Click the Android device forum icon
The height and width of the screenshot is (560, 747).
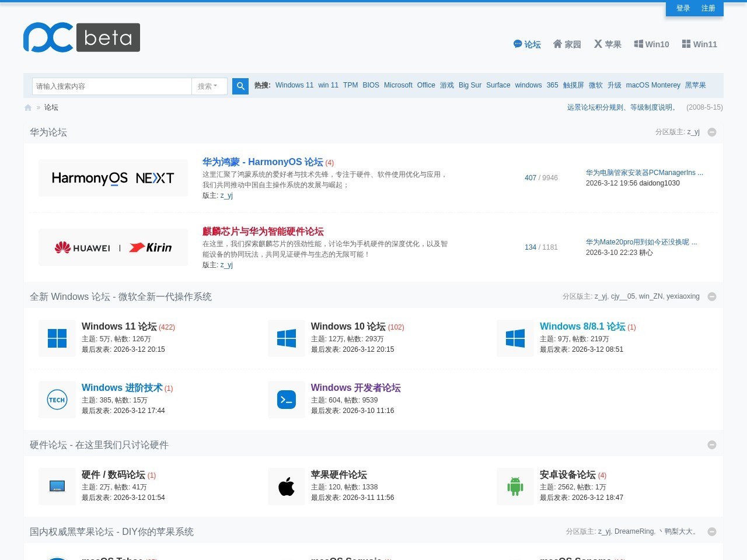515,487
